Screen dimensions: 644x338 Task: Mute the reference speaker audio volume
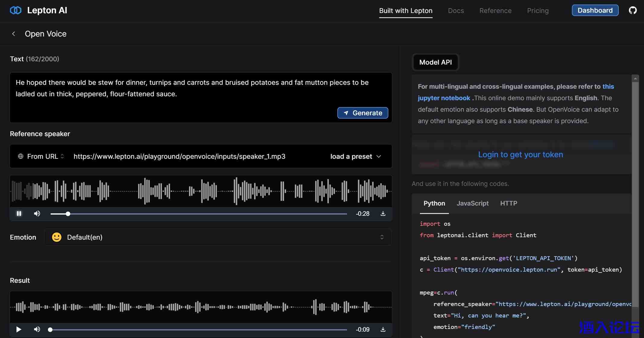pyautogui.click(x=37, y=214)
